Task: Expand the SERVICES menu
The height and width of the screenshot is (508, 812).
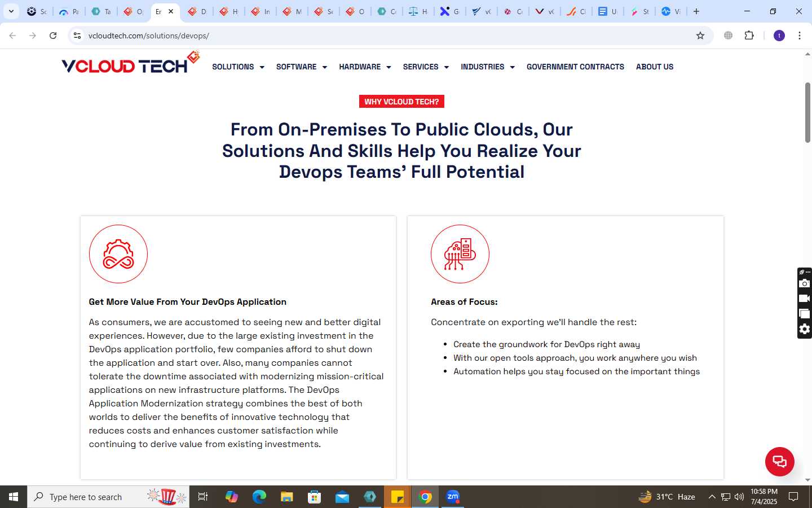Action: click(x=426, y=67)
